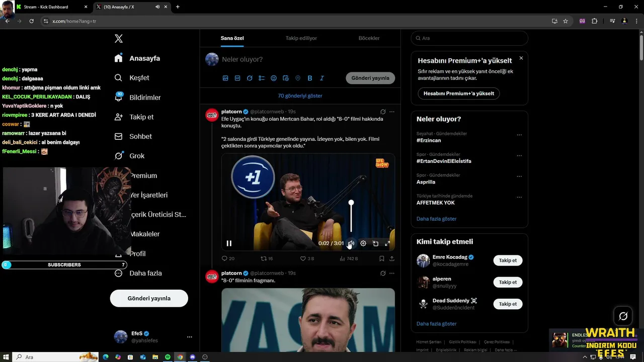Click Grok enhance icon in composer
Viewport: 644px width, 362px height.
click(250, 78)
